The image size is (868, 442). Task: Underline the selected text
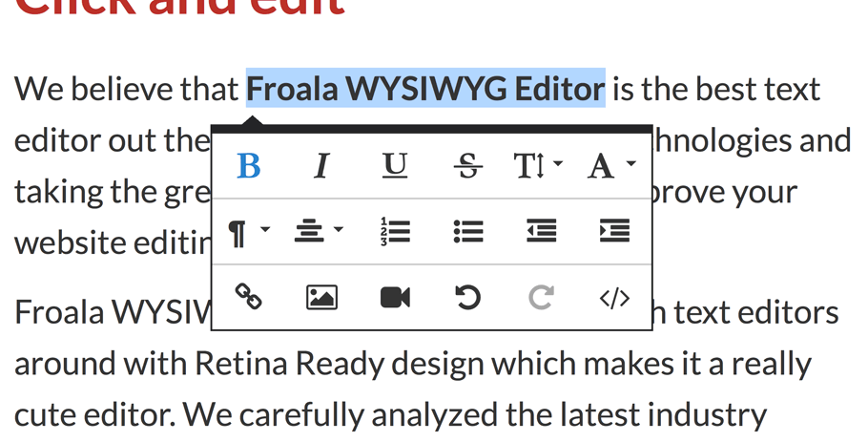395,165
